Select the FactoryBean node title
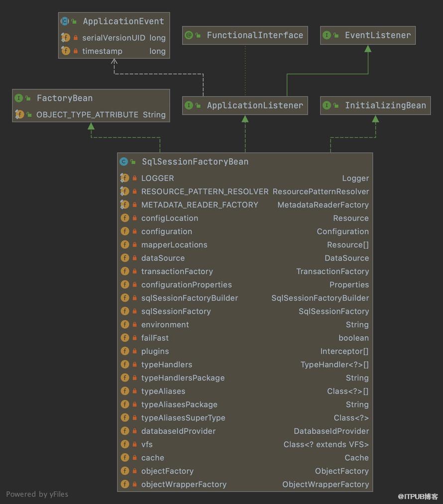The height and width of the screenshot is (504, 443). 65,98
